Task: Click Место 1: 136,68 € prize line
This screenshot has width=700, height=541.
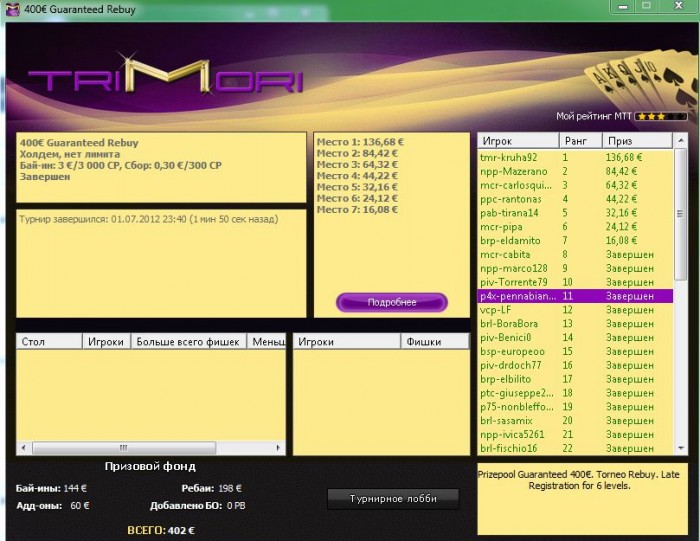Action: tap(360, 142)
